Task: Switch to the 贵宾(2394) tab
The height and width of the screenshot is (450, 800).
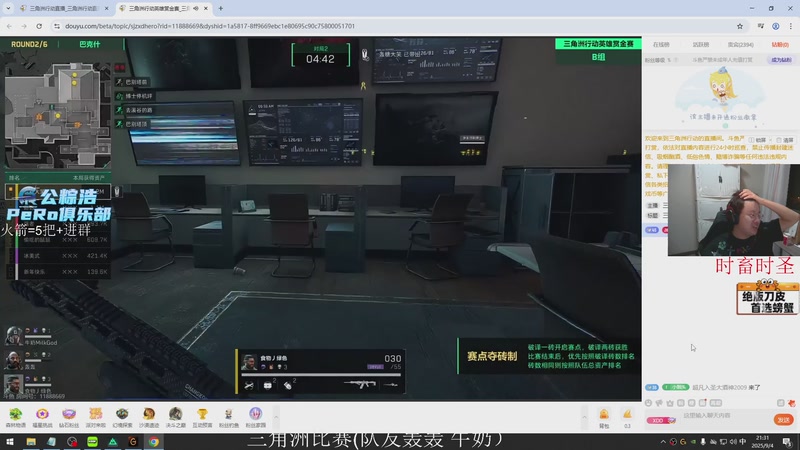Action: tap(740, 45)
